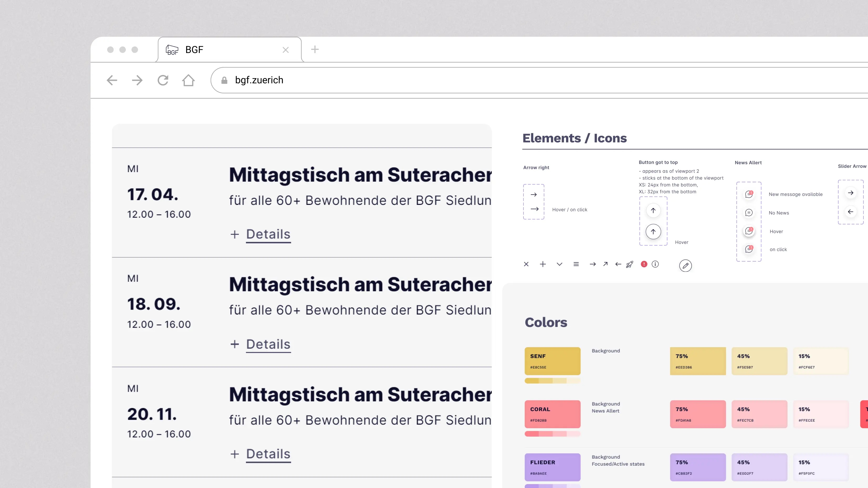The image size is (868, 488).
Task: Click the News Allert section label
Action: [748, 163]
